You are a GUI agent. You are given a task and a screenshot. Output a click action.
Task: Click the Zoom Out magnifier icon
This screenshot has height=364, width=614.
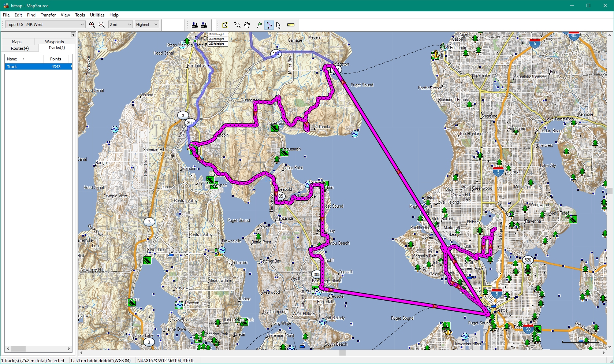102,25
